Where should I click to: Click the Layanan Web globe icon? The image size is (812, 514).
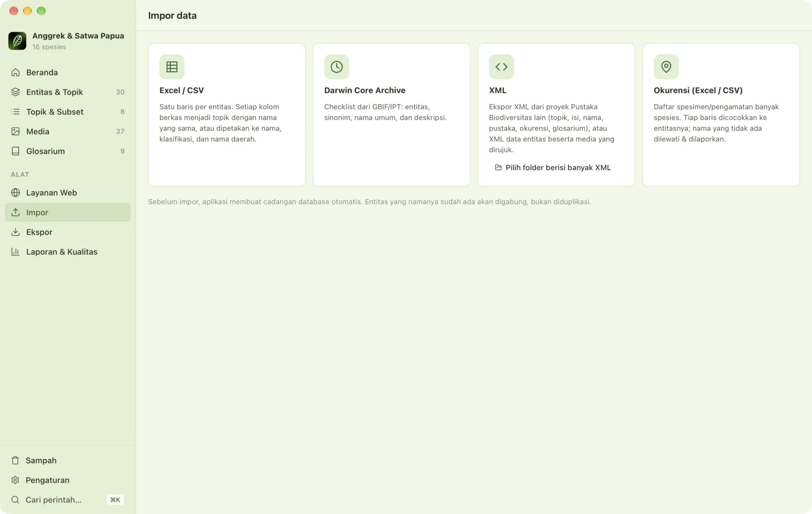[x=16, y=193]
